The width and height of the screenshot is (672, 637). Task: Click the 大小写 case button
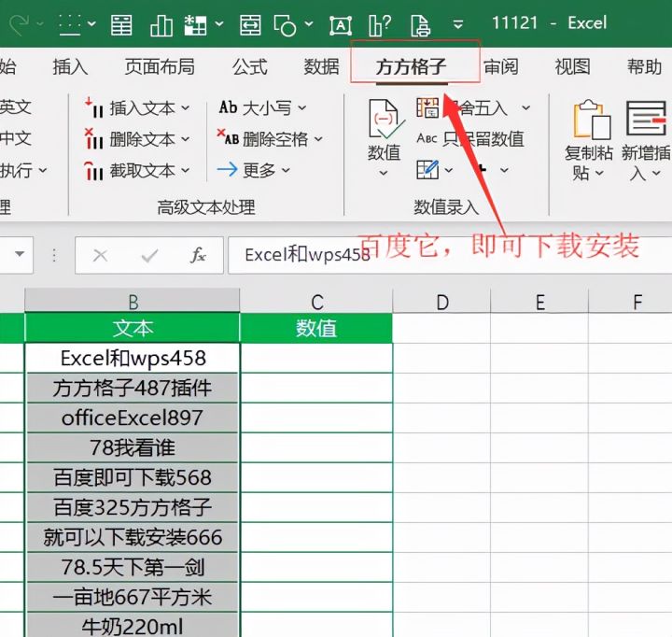click(x=262, y=107)
